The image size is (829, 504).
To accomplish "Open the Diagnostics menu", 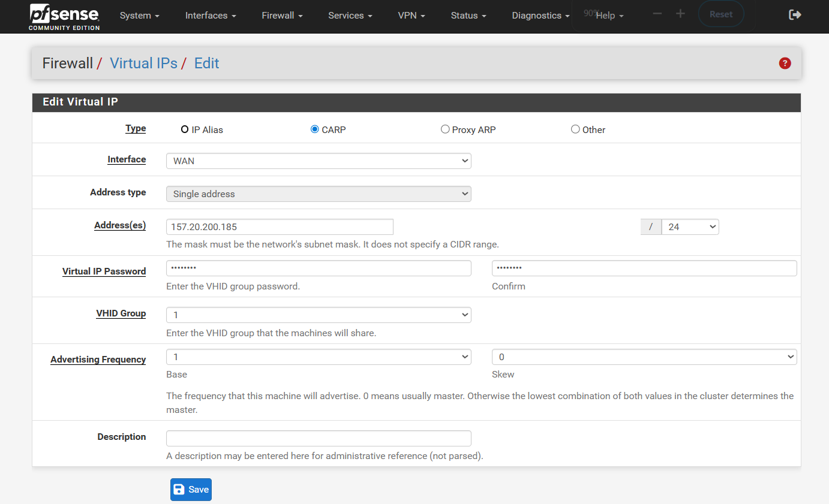I will click(x=540, y=16).
